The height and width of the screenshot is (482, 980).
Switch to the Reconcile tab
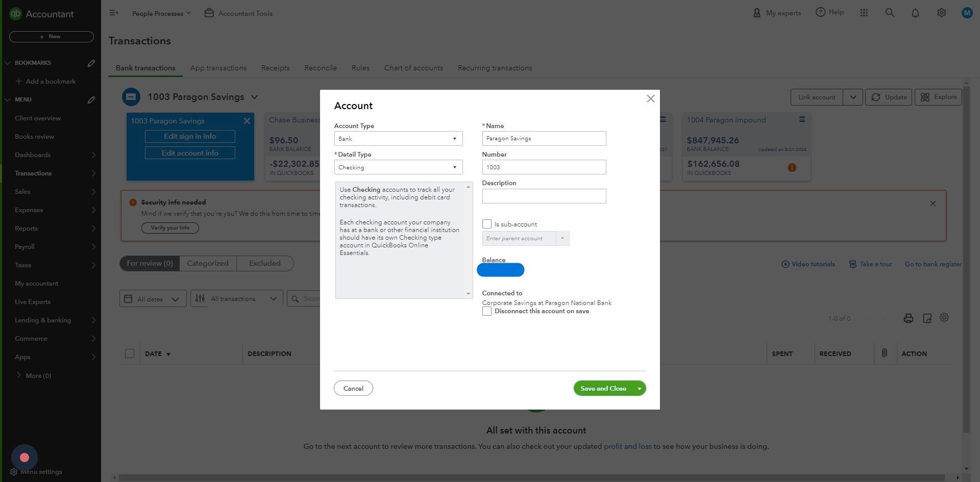click(321, 68)
